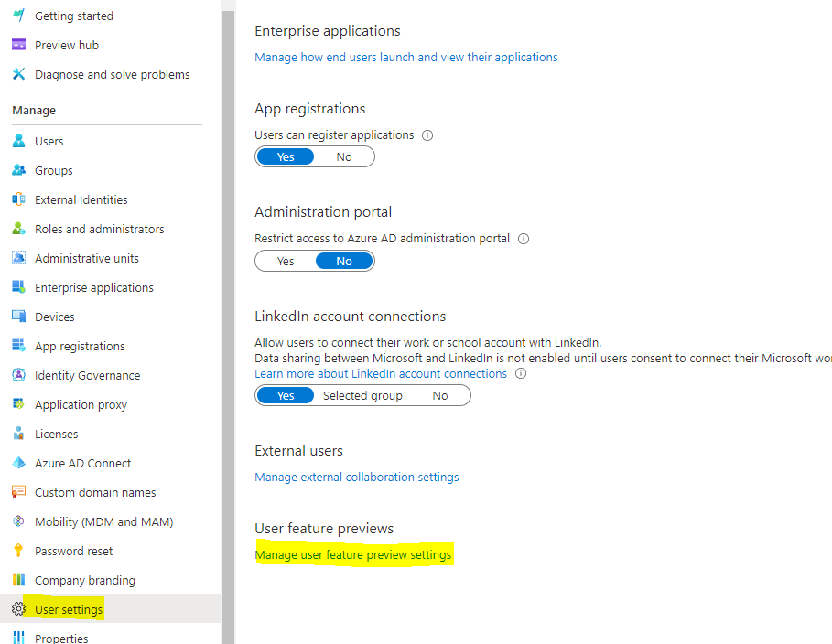832x644 pixels.
Task: Set Users can register applications to No
Action: [344, 156]
